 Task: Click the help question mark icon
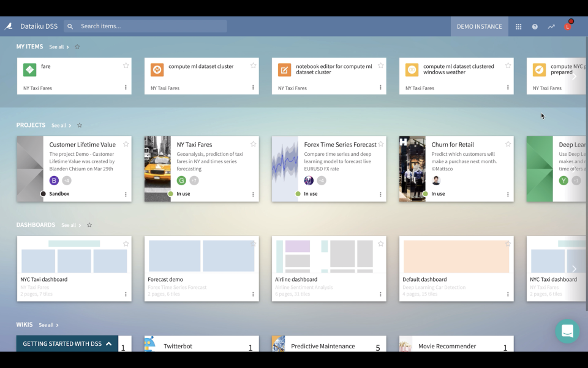point(534,26)
